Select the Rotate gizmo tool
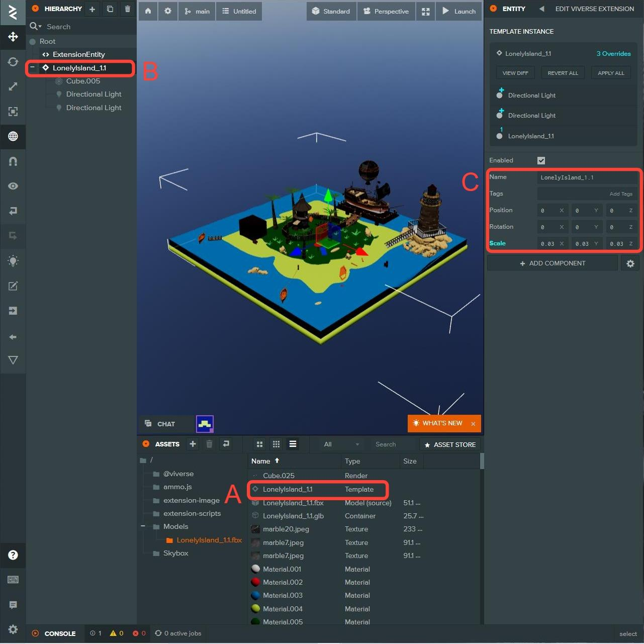 coord(13,62)
